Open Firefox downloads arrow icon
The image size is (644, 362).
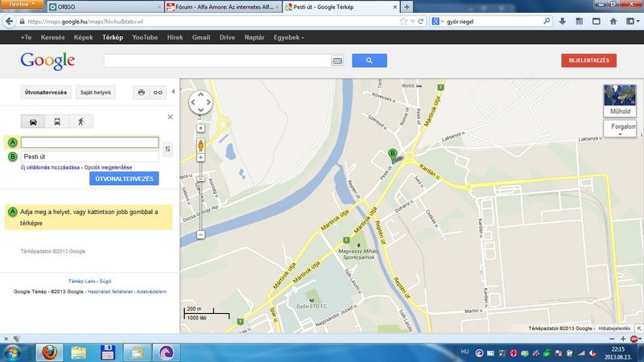[562, 22]
